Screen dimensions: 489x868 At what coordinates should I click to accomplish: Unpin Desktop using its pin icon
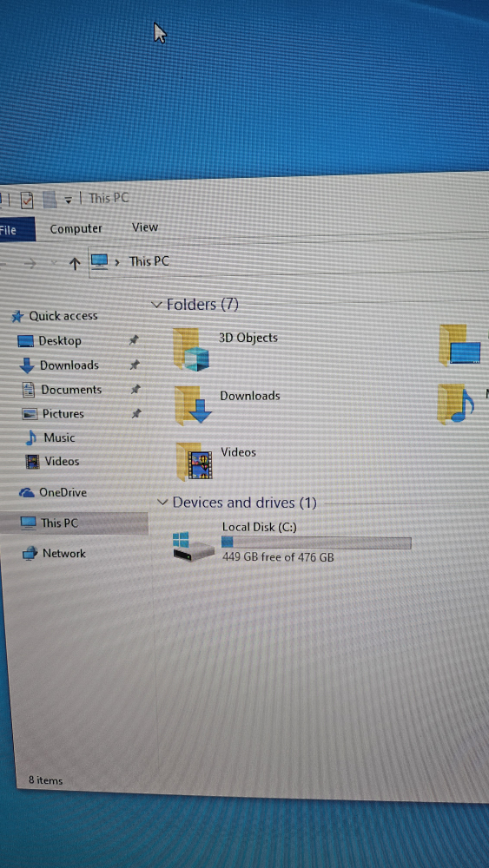pyautogui.click(x=134, y=340)
